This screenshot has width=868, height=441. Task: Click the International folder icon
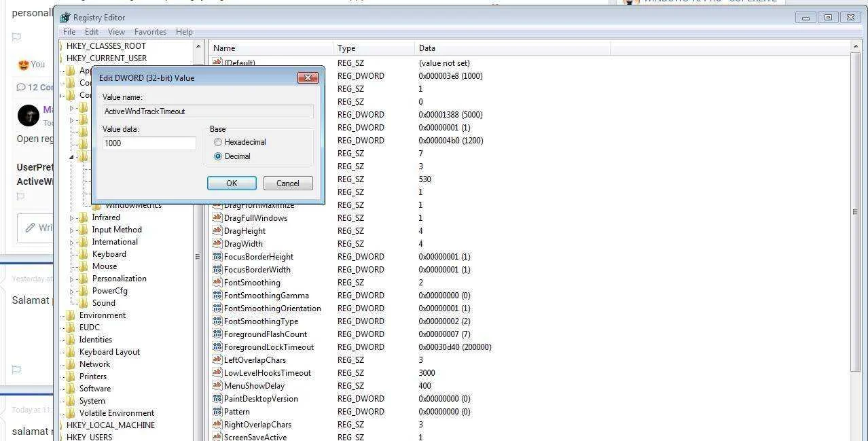pos(83,242)
